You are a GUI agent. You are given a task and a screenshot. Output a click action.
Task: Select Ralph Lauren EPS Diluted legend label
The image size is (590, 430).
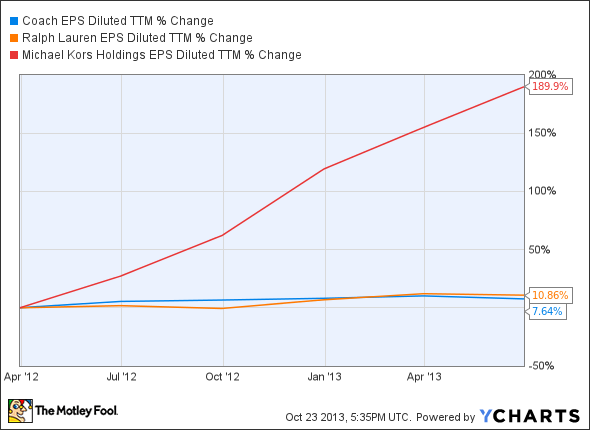[137, 38]
